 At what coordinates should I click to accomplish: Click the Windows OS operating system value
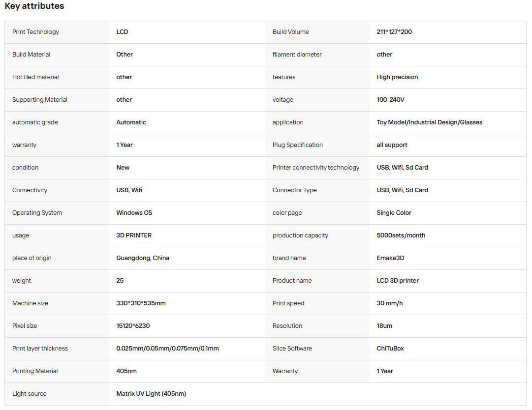134,213
